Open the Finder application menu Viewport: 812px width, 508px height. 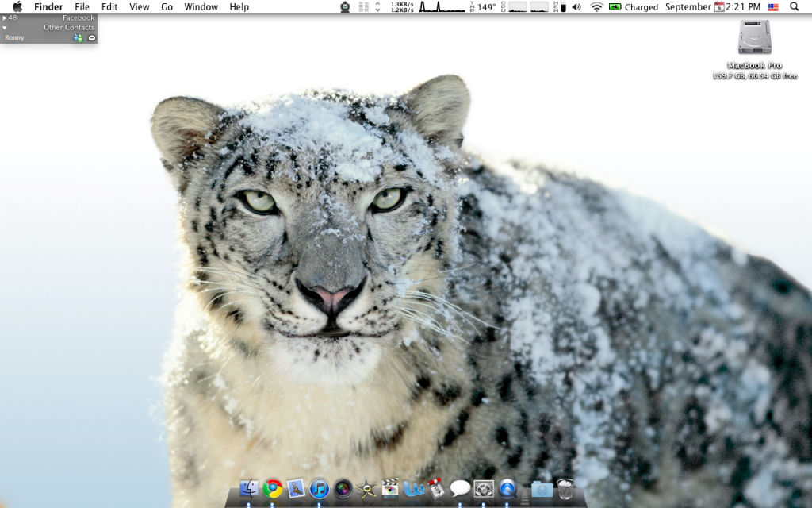tap(48, 6)
